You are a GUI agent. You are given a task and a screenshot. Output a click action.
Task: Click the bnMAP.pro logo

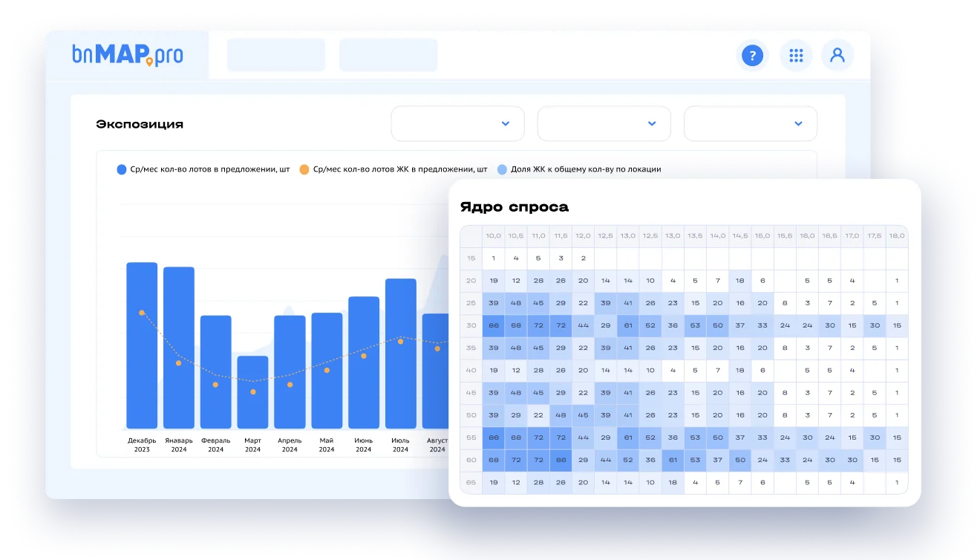point(126,55)
